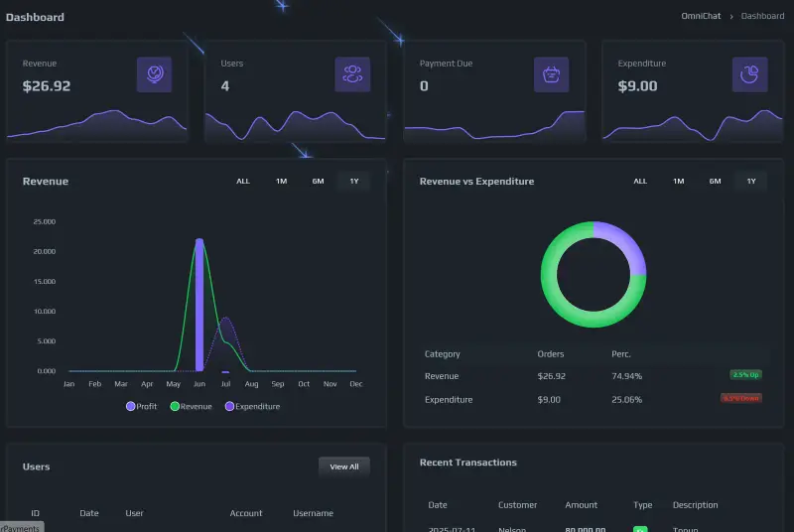The image size is (794, 532).
Task: Select ALL range in Revenue chart
Action: (x=243, y=182)
